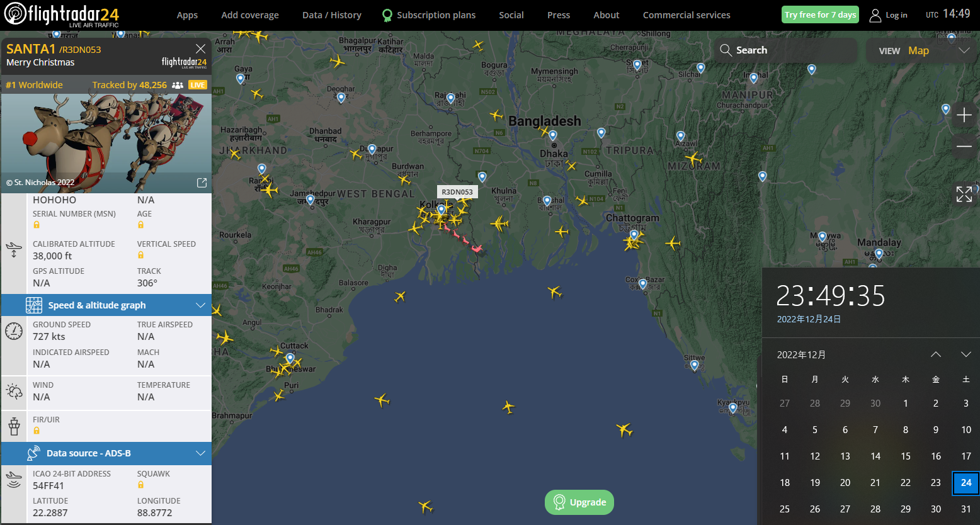Screen dimensions: 980x525
Task: Open Commercial services menu
Action: tap(687, 15)
